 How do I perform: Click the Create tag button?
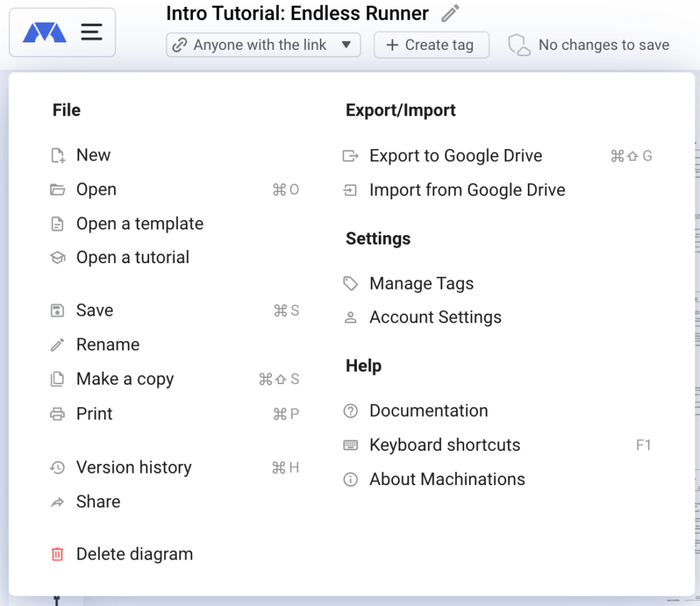[431, 44]
